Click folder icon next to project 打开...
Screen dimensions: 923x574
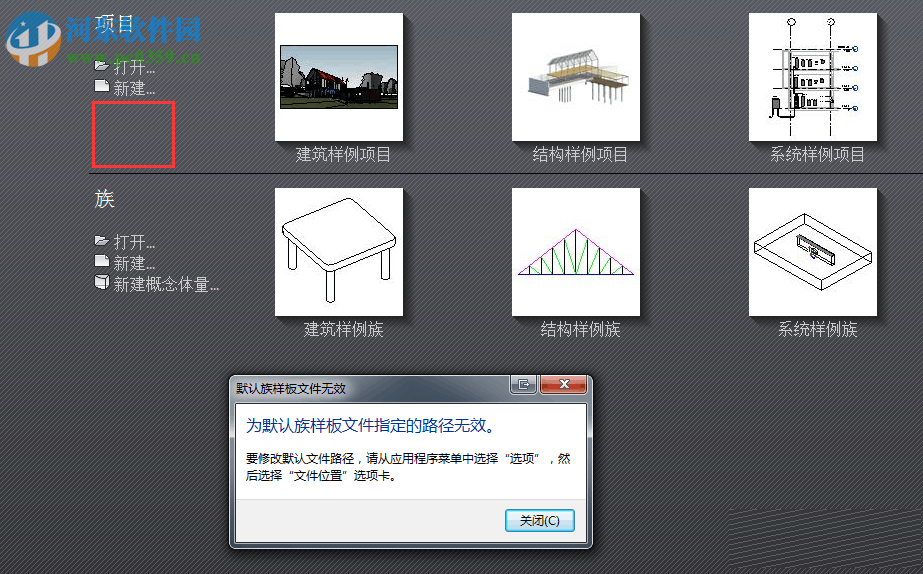102,65
